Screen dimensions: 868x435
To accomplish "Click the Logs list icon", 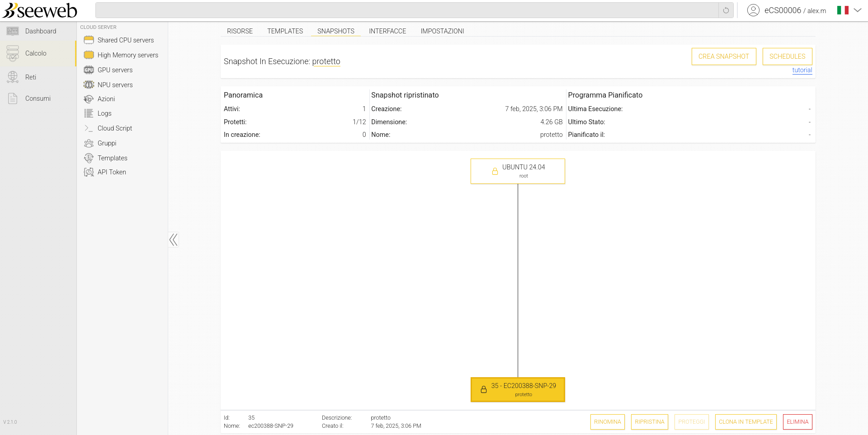I will (x=89, y=113).
